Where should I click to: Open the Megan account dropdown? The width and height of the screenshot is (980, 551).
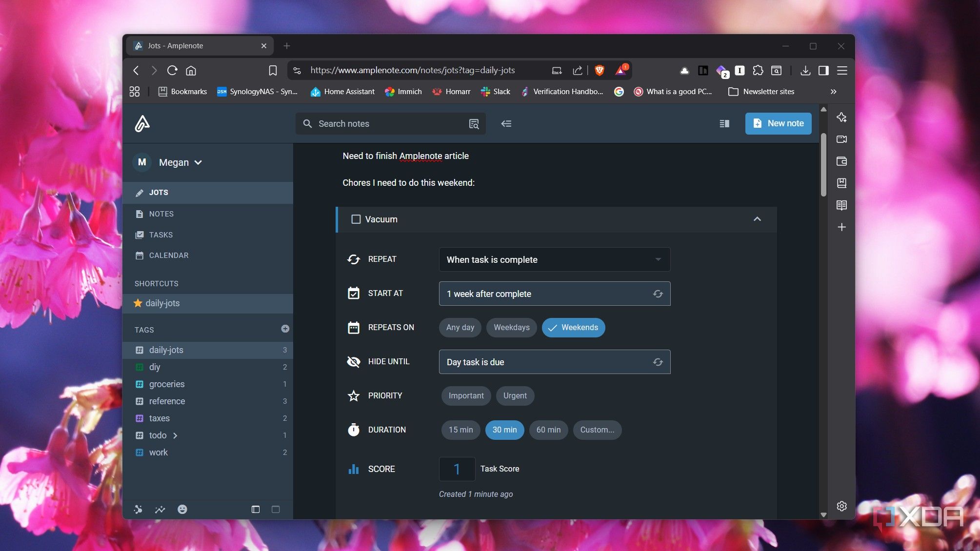168,162
